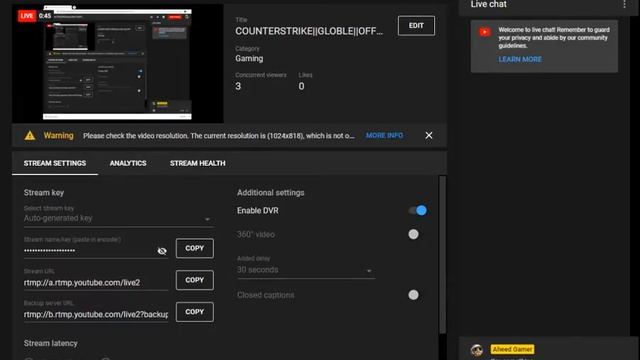This screenshot has width=640, height=360.
Task: Click the Backup server URL field
Action: [96, 314]
